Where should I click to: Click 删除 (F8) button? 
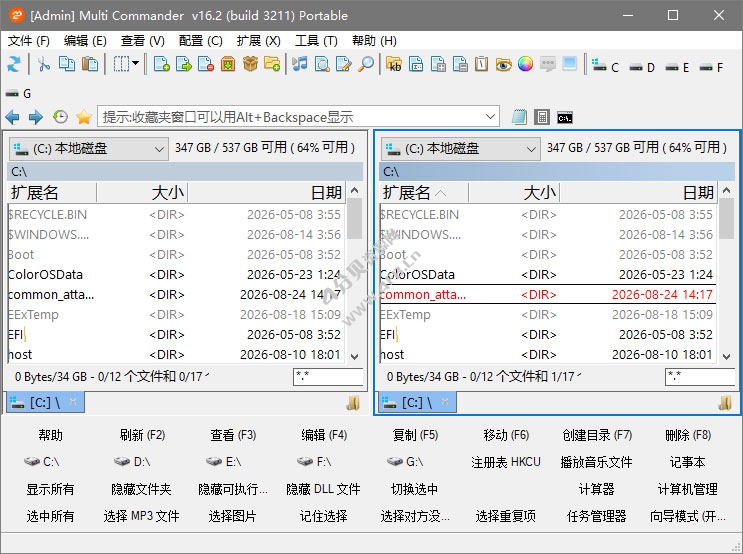688,435
